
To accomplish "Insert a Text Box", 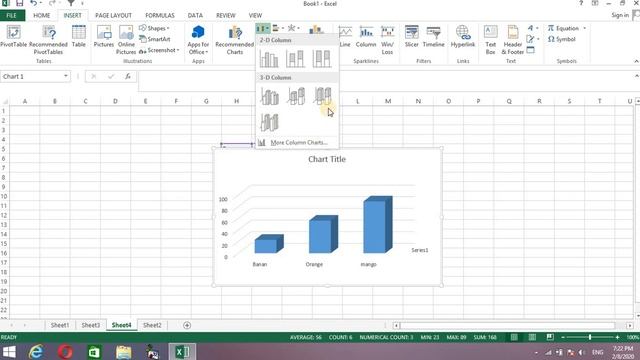I will (x=491, y=40).
